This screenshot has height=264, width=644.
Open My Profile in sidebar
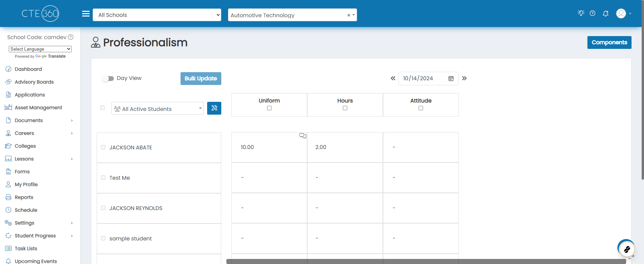coord(26,184)
